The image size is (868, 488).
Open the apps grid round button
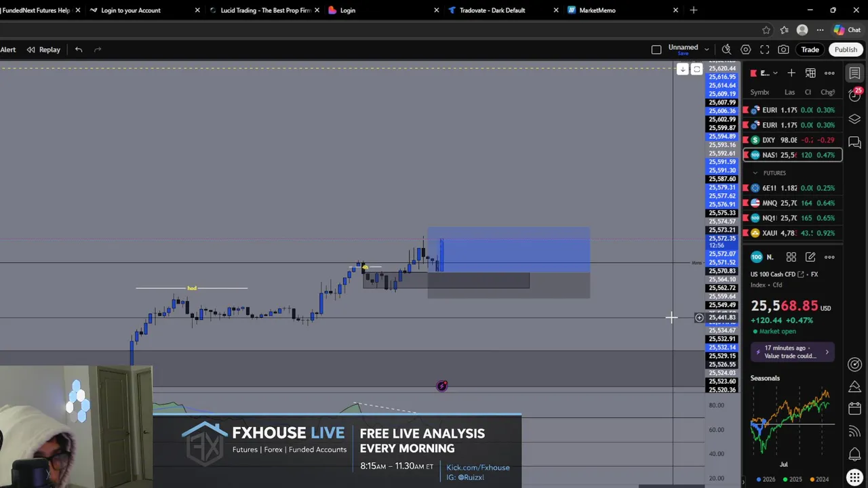pos(854,476)
